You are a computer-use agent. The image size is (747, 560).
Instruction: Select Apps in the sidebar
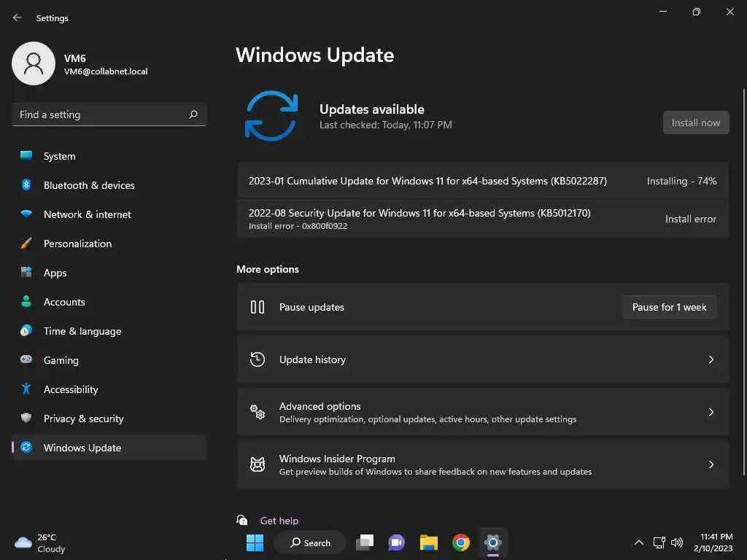pyautogui.click(x=109, y=273)
